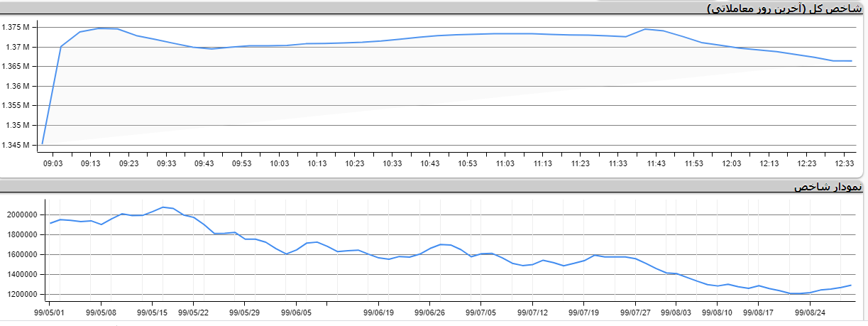Image resolution: width=868 pixels, height=326 pixels.
Task: Click the 10:33 time axis label
Action: (392, 163)
